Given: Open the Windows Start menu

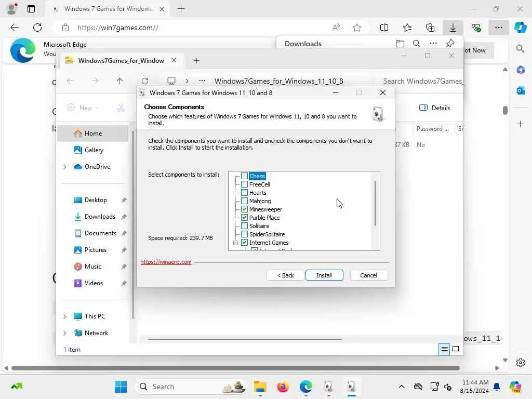Looking at the screenshot, I should (x=121, y=387).
